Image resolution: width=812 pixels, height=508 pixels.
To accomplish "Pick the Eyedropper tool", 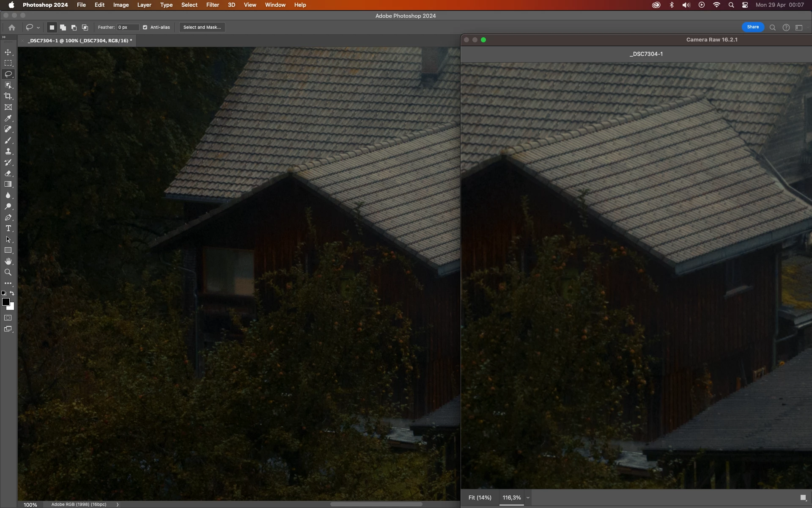I will (x=8, y=119).
